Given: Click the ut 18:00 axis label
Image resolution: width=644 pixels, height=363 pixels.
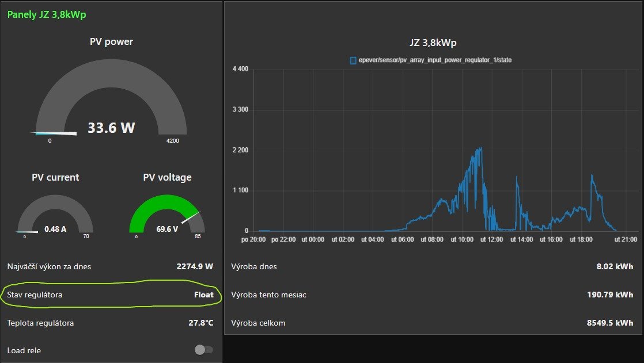Looking at the screenshot, I should (581, 239).
